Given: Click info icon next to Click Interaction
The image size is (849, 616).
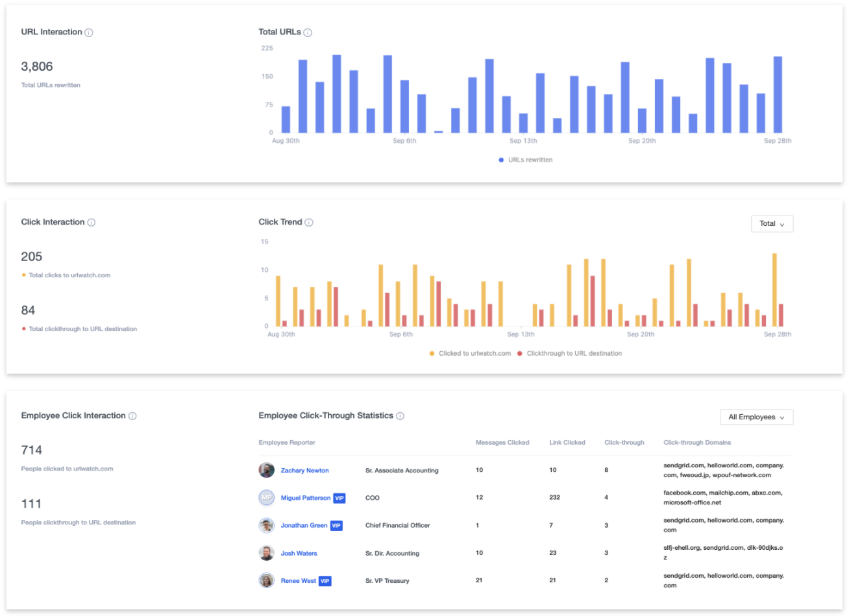Looking at the screenshot, I should pos(92,223).
